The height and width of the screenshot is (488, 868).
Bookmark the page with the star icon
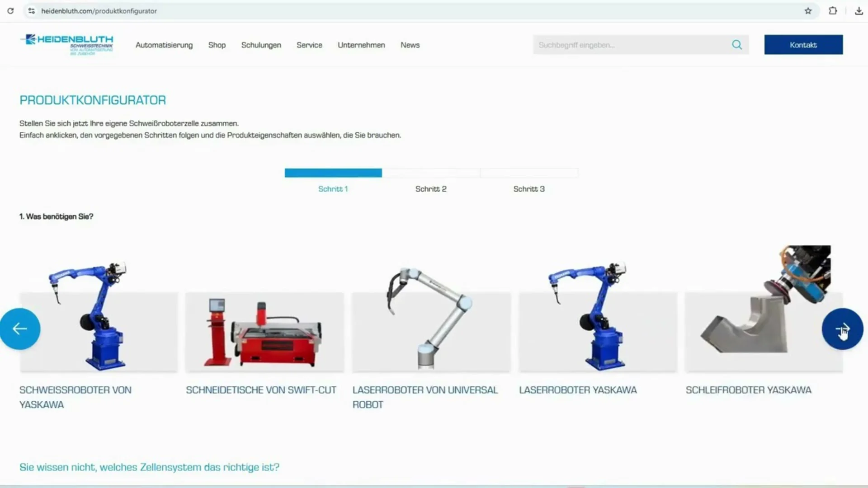click(808, 11)
